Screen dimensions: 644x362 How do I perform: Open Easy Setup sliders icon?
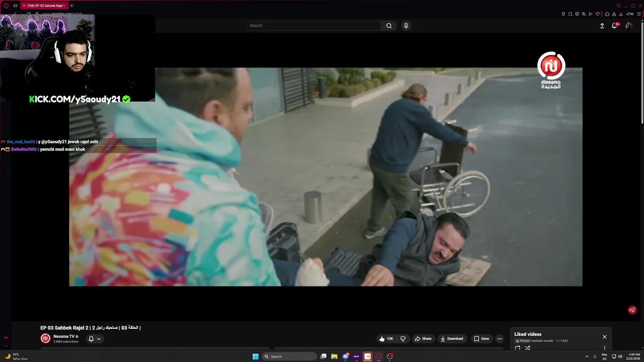point(639,14)
